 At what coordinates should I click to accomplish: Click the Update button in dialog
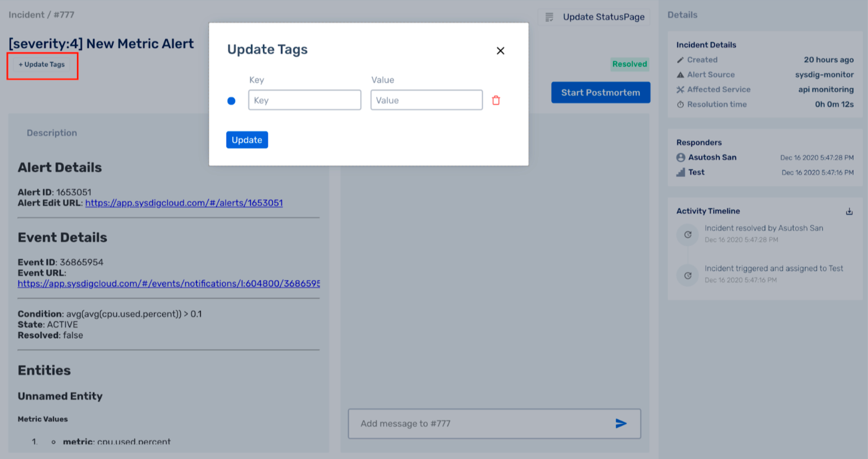pos(247,140)
